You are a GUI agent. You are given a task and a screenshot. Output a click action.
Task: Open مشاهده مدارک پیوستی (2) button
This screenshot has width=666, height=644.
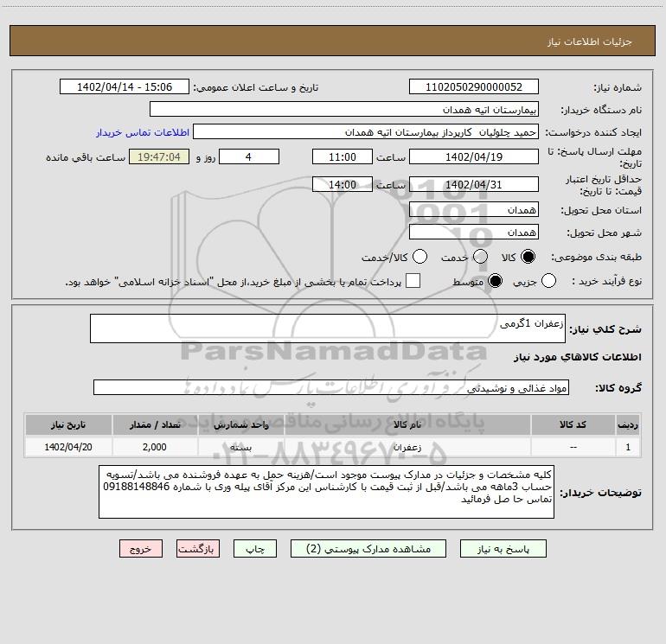(368, 549)
